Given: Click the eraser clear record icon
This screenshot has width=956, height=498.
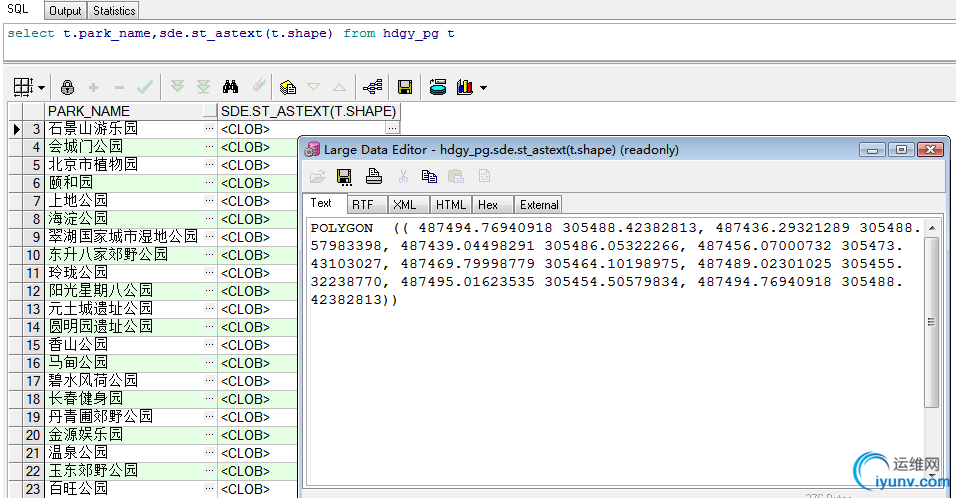Looking at the screenshot, I should (x=259, y=85).
